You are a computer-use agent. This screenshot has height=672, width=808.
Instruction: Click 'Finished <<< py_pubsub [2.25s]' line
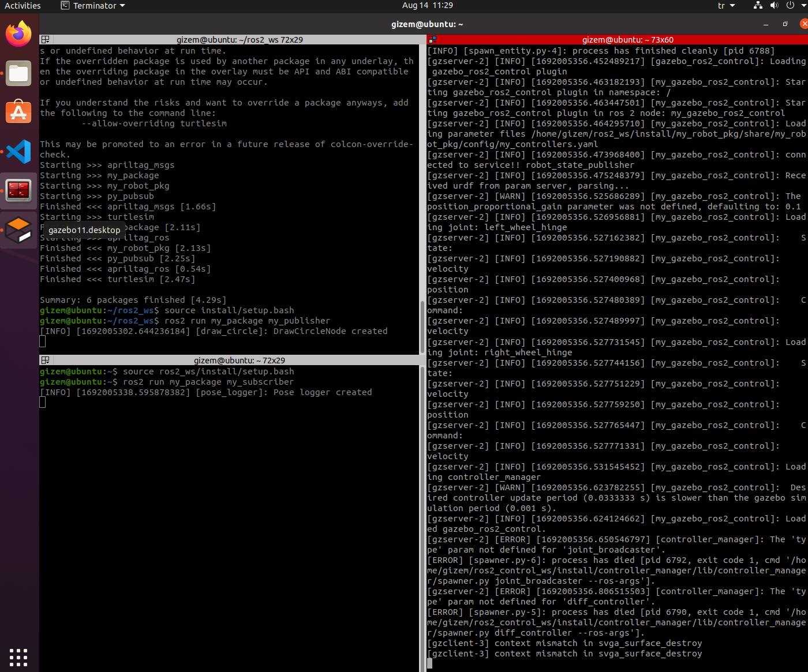point(118,258)
